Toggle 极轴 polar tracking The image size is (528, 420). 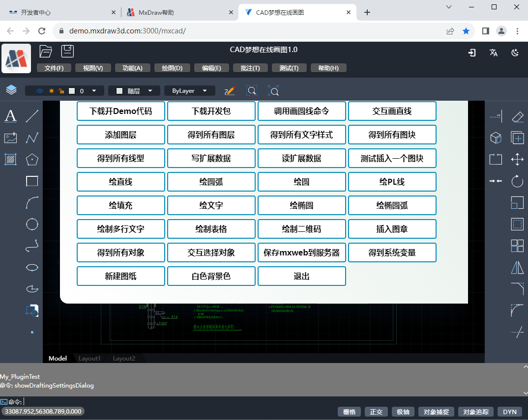(x=403, y=412)
